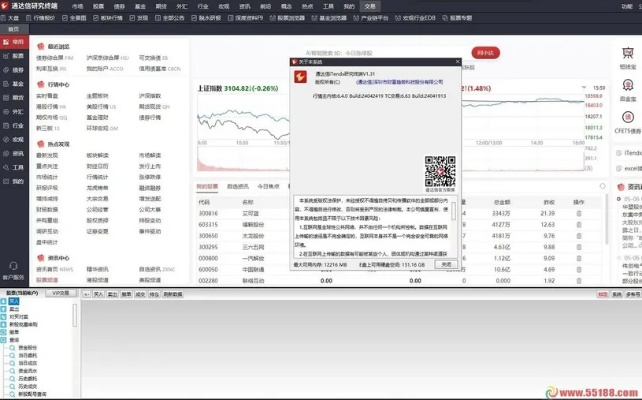The height and width of the screenshot is (400, 642).
Task: Scan the QR code image in About dialog
Action: point(440,171)
